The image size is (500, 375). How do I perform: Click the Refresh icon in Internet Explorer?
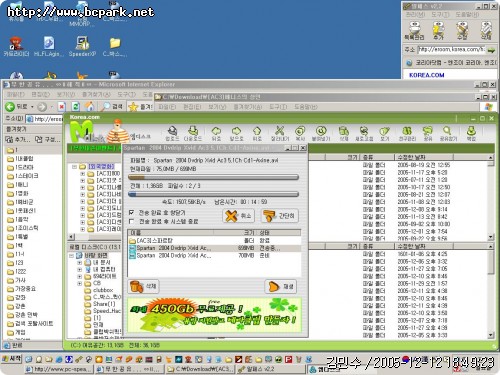tap(76, 107)
